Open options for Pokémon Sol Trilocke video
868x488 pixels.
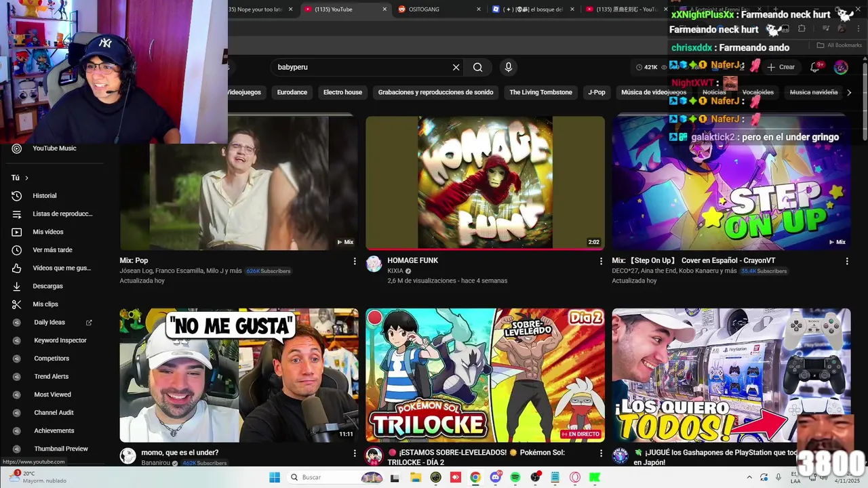(x=600, y=453)
